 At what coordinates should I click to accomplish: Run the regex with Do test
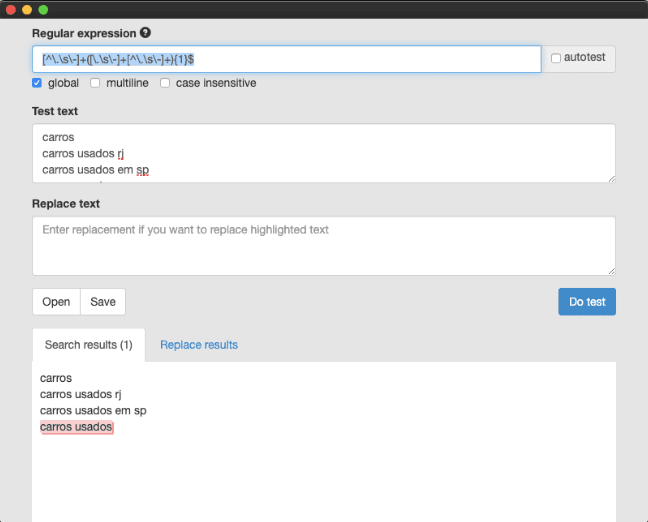tap(587, 302)
